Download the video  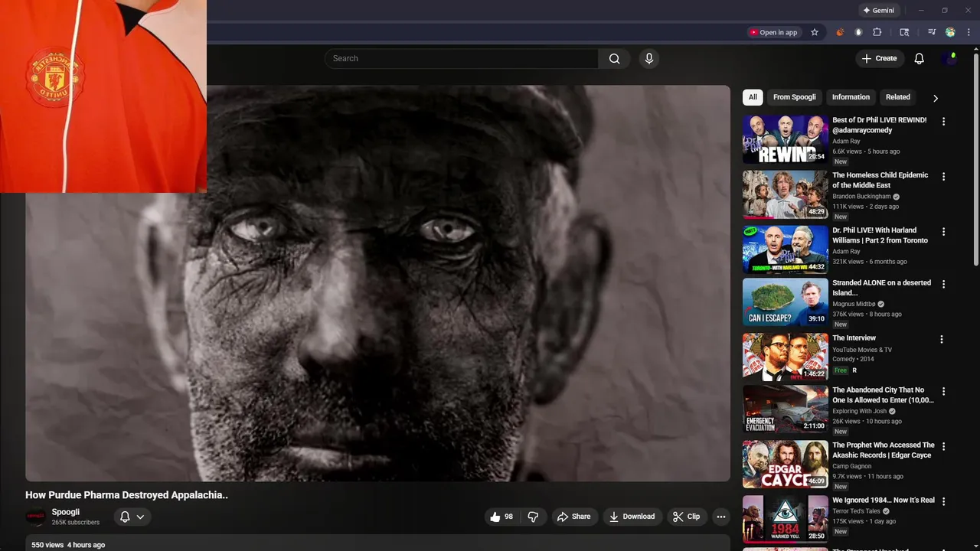(x=632, y=517)
